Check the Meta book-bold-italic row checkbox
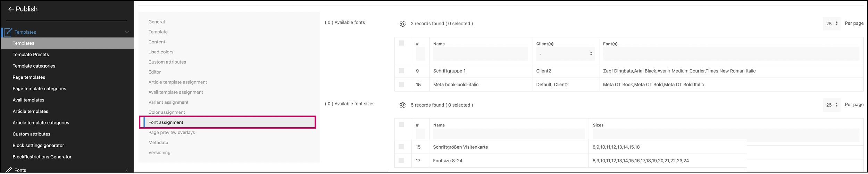The image size is (868, 174). [x=401, y=84]
